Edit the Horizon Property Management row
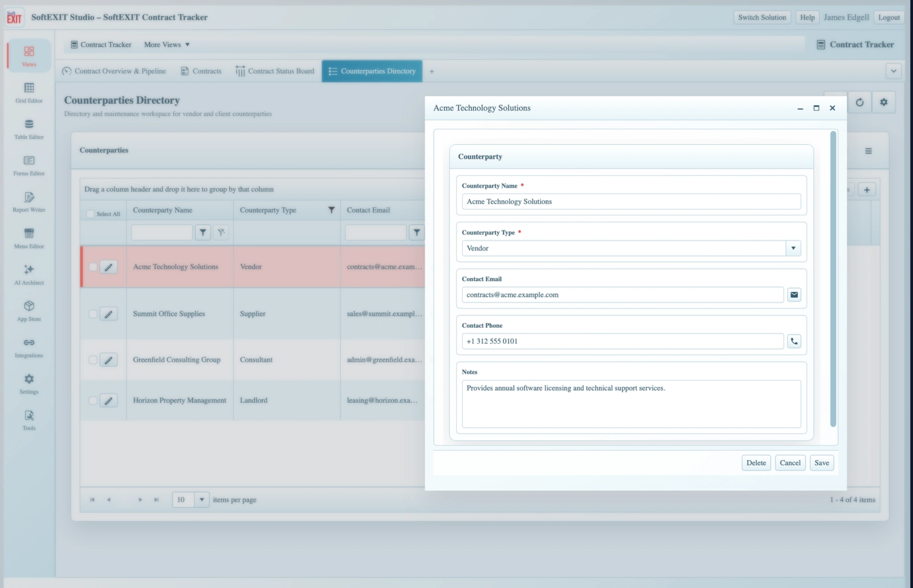 point(108,400)
